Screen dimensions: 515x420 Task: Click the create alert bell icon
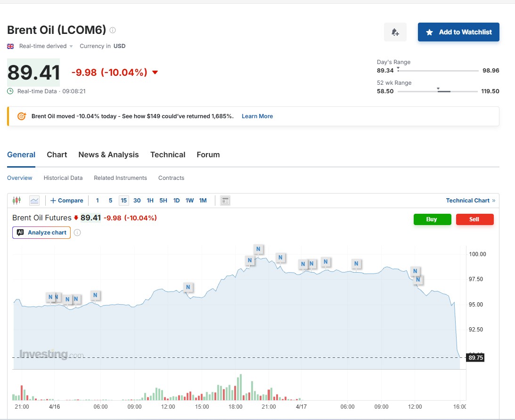pos(395,32)
